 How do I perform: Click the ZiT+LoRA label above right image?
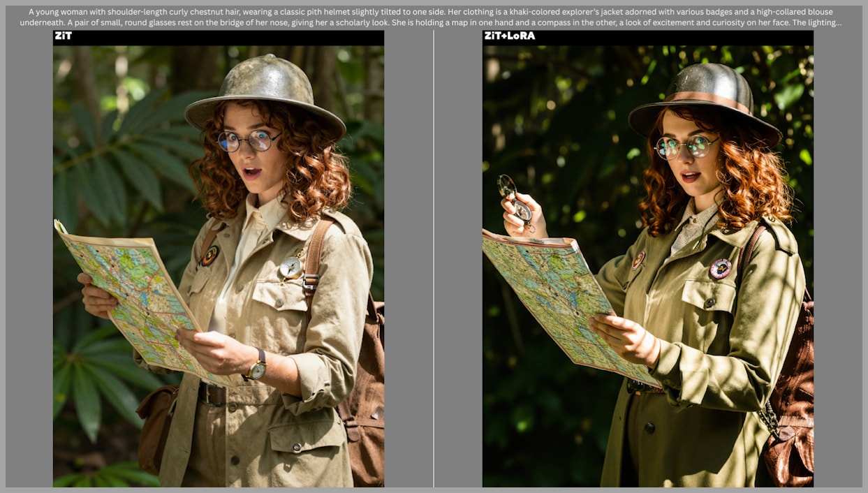tap(509, 36)
